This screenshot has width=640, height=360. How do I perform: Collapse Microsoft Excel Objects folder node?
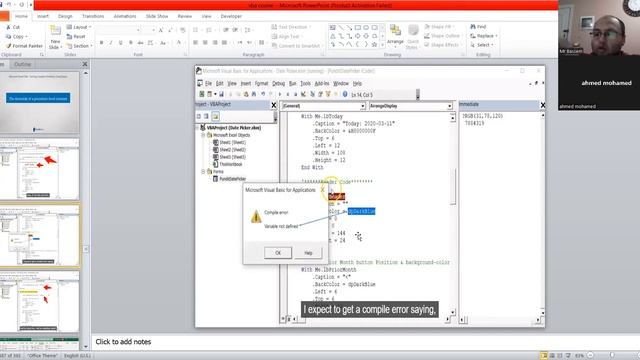[x=203, y=135]
